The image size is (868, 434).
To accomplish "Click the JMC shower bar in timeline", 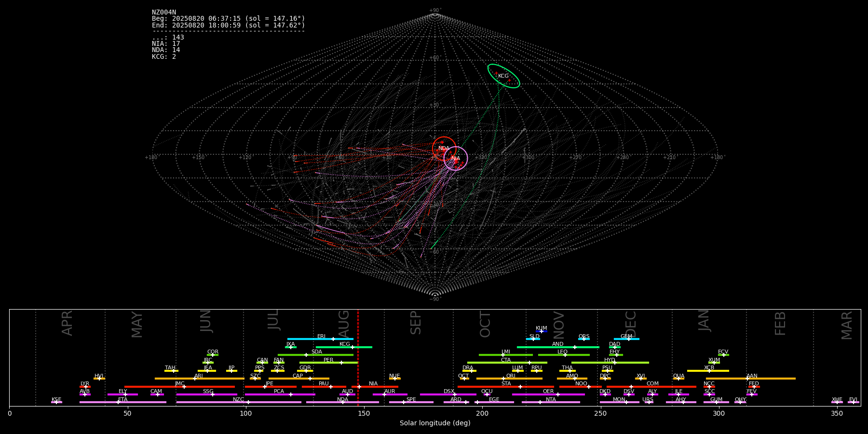I will coord(180,387).
